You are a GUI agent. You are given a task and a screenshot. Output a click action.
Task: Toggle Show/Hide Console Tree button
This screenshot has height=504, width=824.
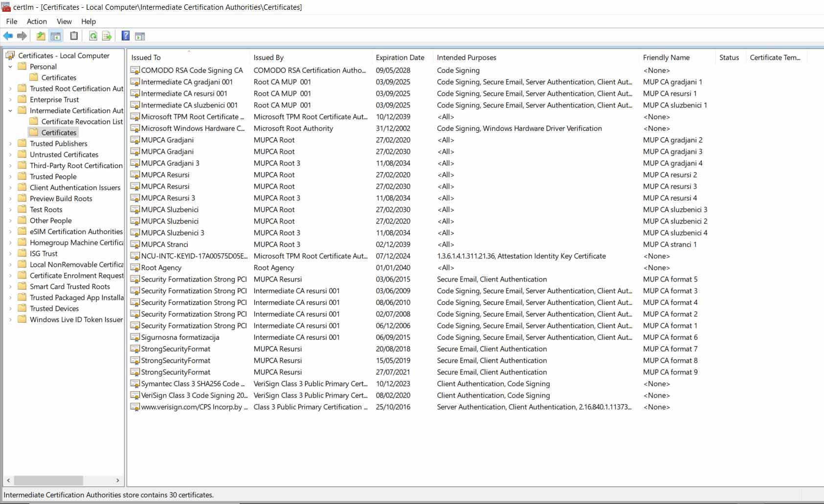pyautogui.click(x=56, y=36)
